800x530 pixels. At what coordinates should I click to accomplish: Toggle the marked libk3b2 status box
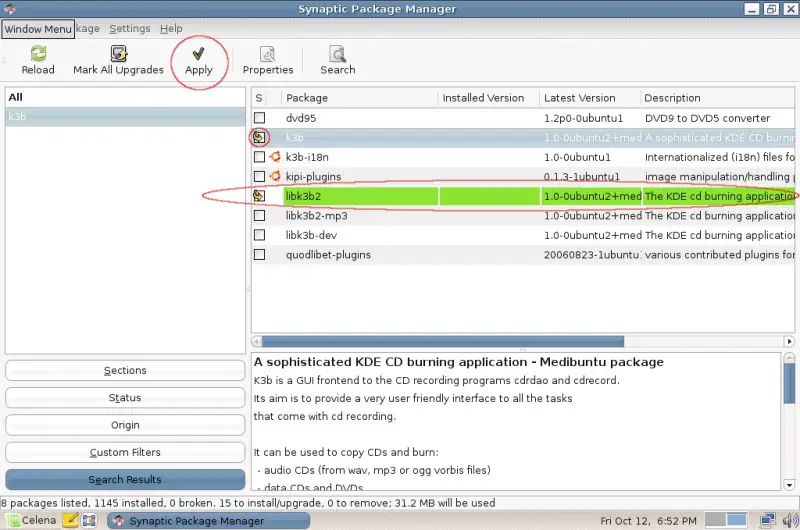point(259,196)
